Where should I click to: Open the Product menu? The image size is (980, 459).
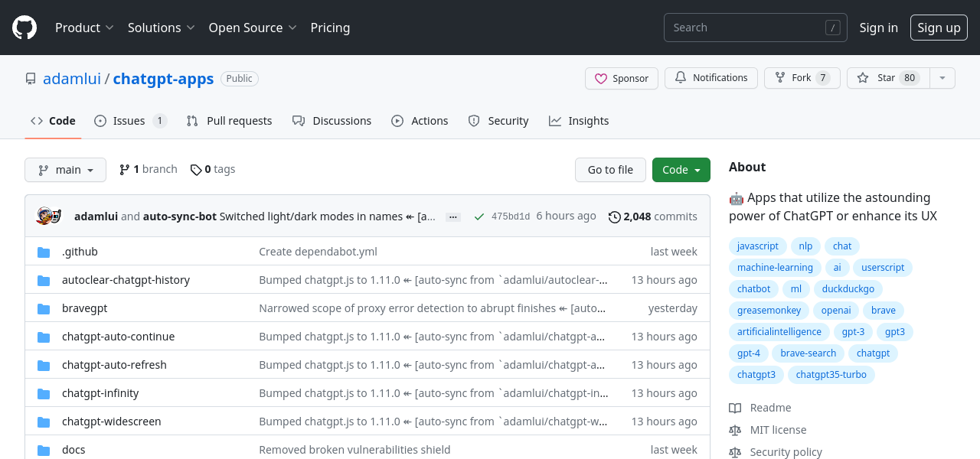pos(84,28)
